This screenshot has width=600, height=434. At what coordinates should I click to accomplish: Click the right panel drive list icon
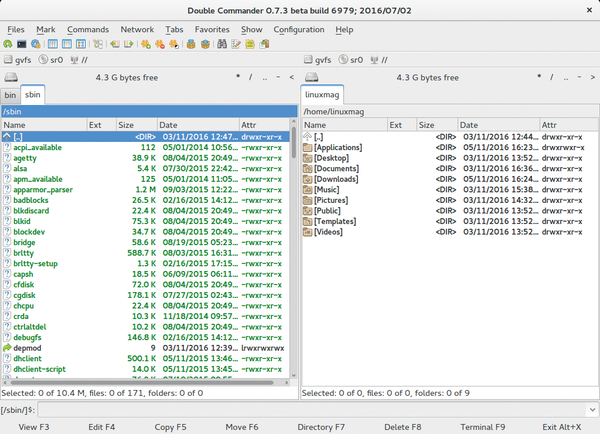coord(311,77)
